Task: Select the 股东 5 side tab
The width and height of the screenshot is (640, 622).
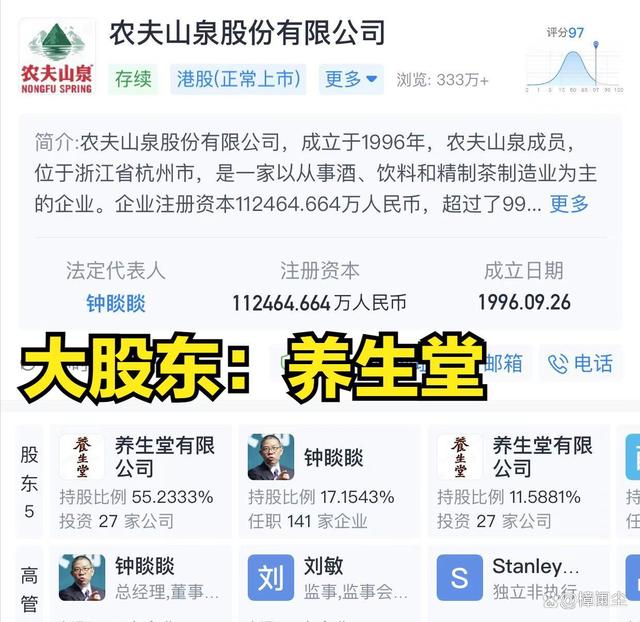Action: [x=29, y=481]
